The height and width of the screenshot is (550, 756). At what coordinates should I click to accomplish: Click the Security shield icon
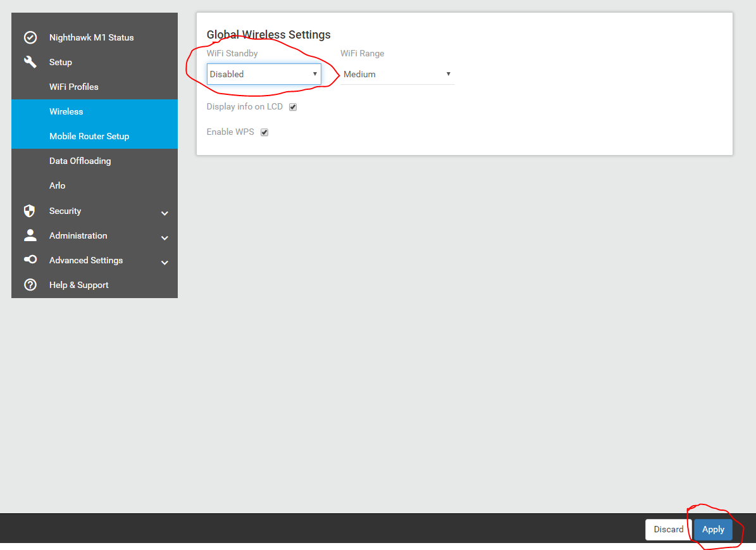[x=30, y=211]
